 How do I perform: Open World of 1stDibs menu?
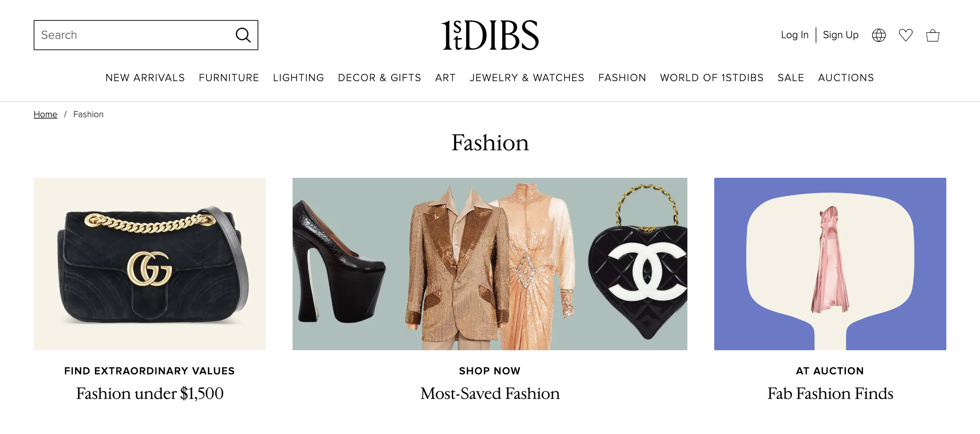tap(712, 78)
